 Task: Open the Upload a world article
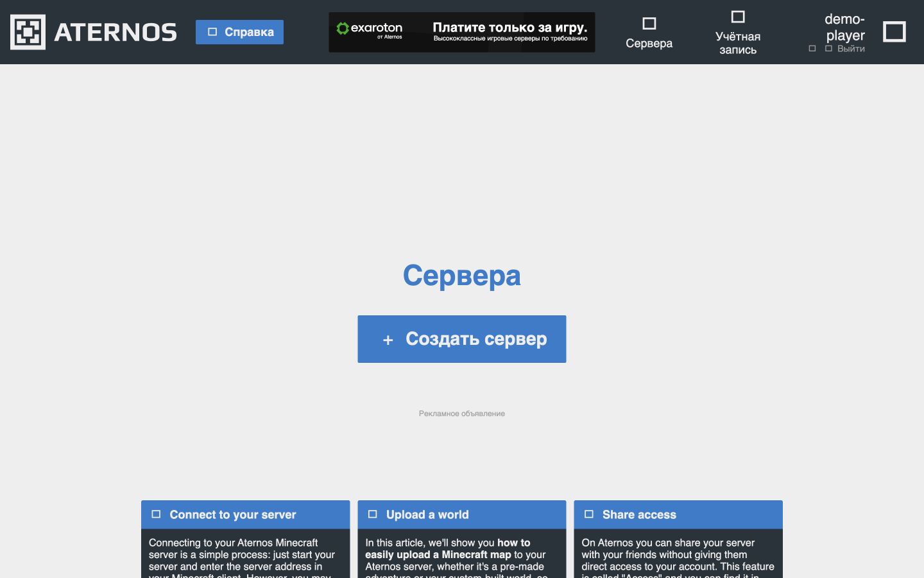[x=462, y=514]
